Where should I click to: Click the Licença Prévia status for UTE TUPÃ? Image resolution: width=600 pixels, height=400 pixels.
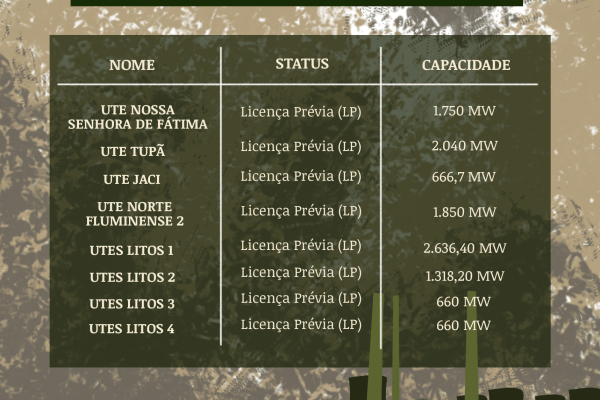[x=300, y=146]
